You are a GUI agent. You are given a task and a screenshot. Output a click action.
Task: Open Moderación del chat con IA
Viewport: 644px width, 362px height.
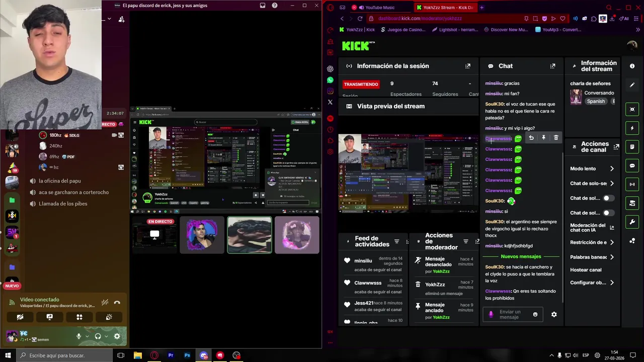(x=592, y=228)
